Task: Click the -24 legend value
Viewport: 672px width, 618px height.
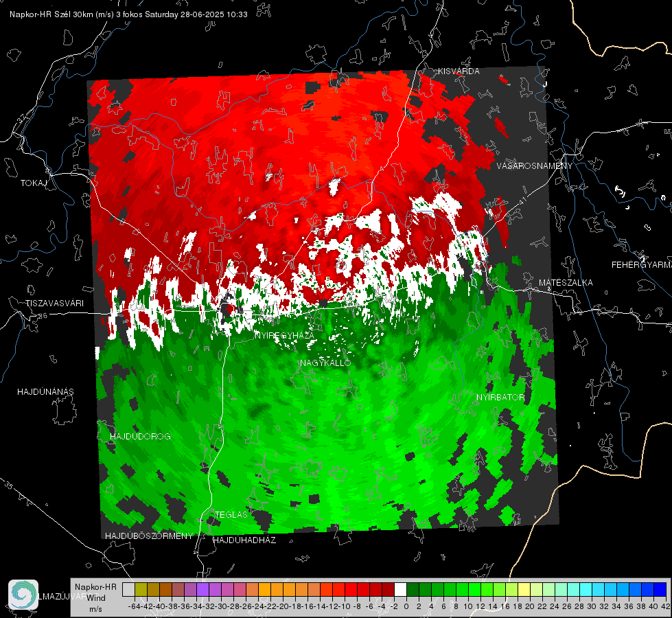Action: (258, 606)
